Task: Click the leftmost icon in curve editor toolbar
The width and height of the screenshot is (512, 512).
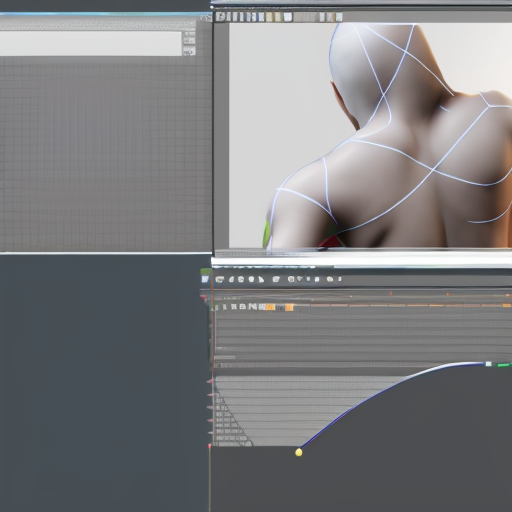Action: [x=220, y=279]
